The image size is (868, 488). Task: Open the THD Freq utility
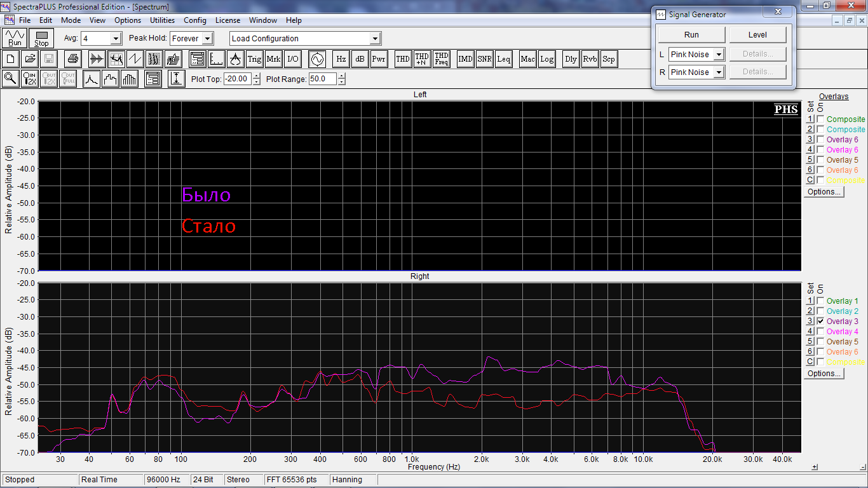click(x=442, y=59)
